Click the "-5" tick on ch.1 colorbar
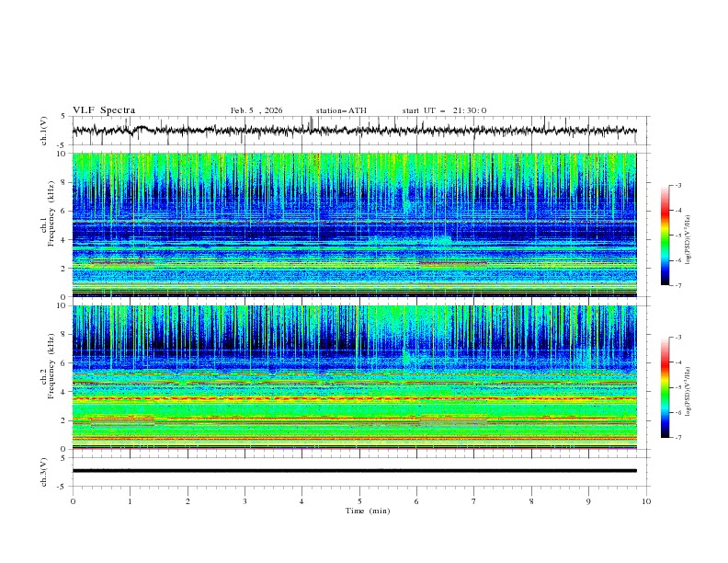The image size is (728, 563). (x=677, y=236)
